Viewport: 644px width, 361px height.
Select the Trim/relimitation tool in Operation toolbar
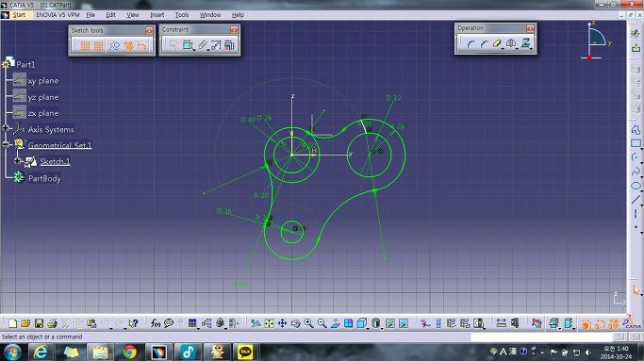497,43
